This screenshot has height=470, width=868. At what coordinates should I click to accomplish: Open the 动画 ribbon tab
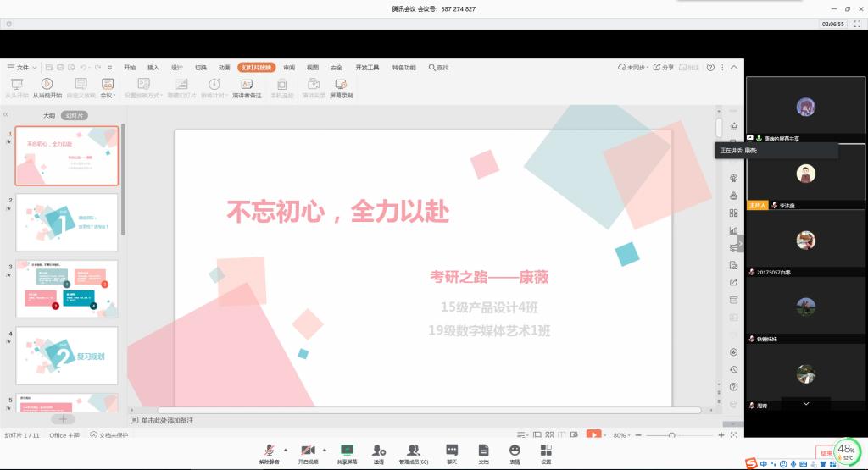point(224,68)
